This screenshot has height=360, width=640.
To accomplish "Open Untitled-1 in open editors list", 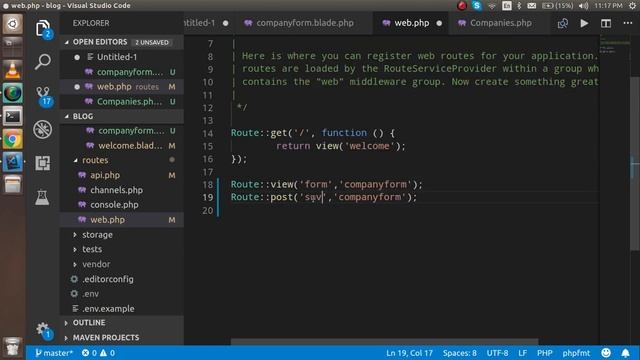I will pos(122,57).
